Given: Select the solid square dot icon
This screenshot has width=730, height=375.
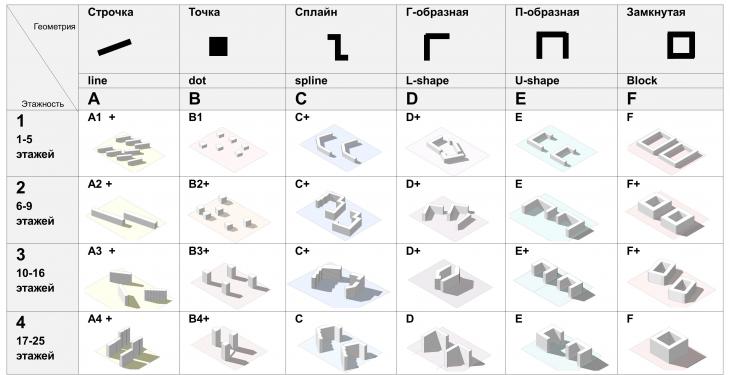Looking at the screenshot, I should coord(218,47).
